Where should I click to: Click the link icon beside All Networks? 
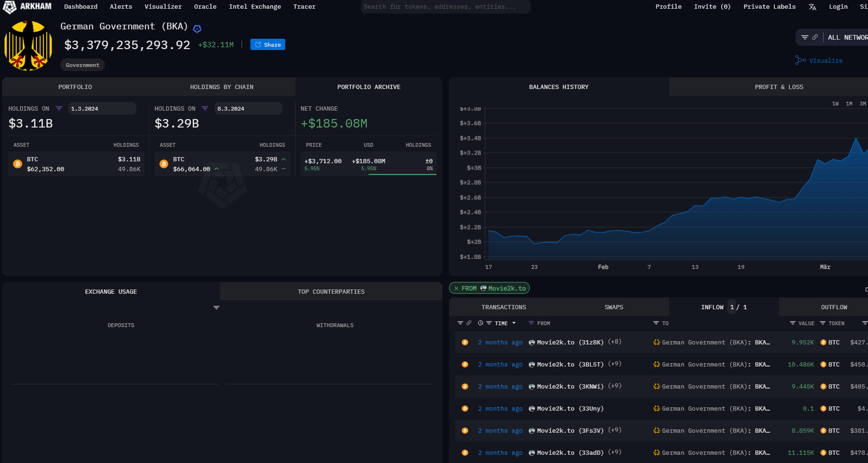point(815,37)
